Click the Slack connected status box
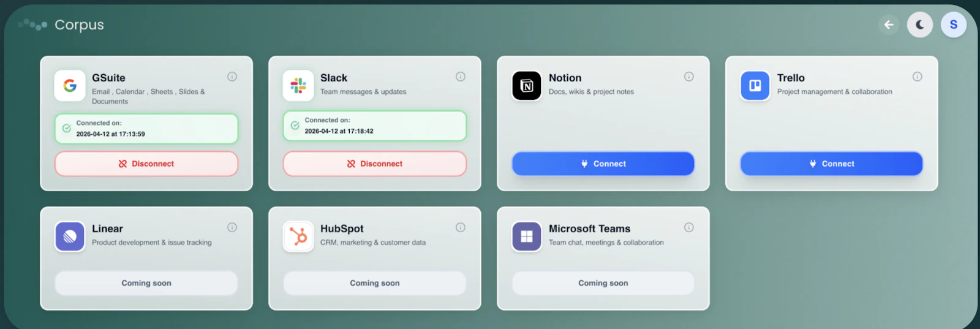Viewport: 980px width, 329px height. pos(375,126)
